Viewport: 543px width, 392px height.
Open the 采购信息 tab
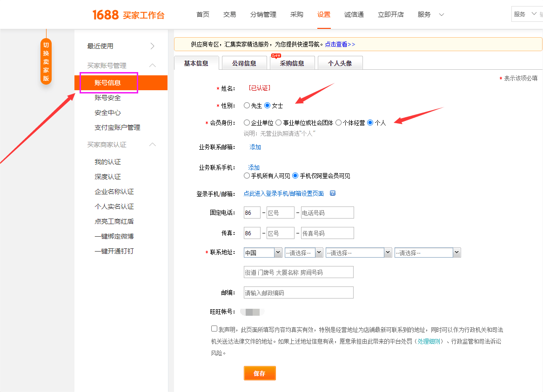pos(292,63)
